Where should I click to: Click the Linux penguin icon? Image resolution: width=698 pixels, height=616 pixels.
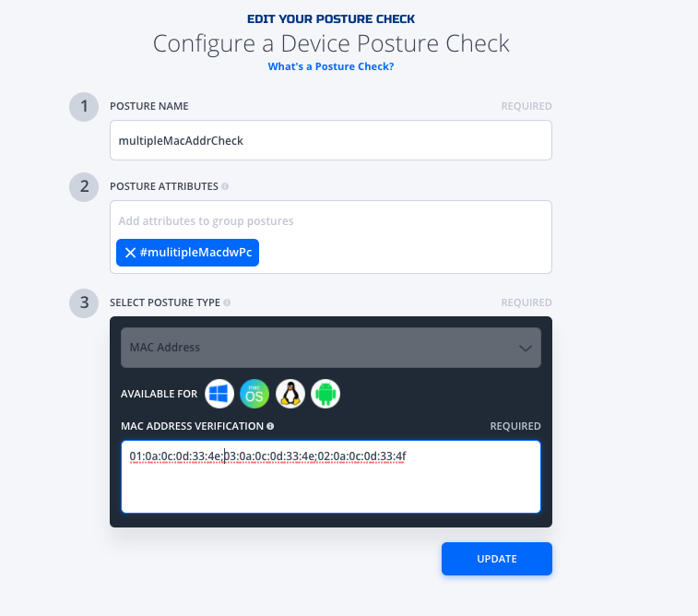(x=290, y=394)
